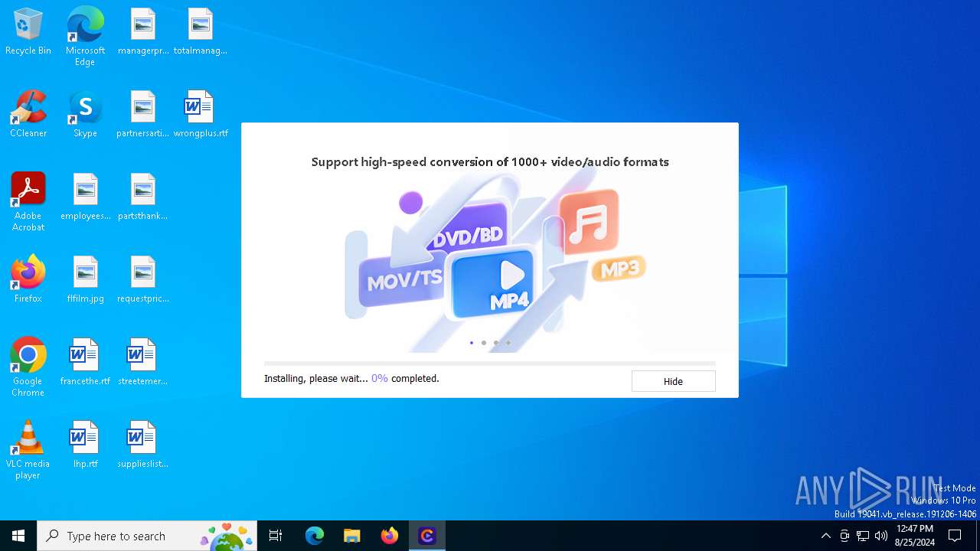This screenshot has width=980, height=551.
Task: Select the managerpr... image file
Action: click(x=143, y=32)
